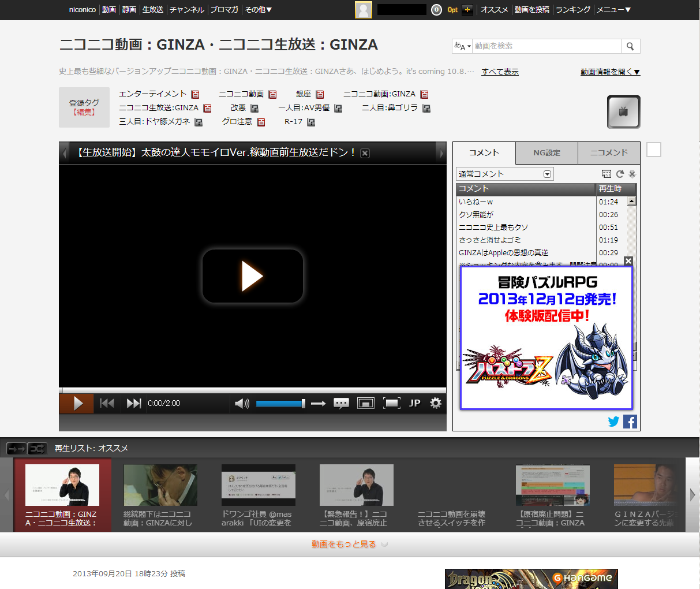Switch to fullscreen mode icon
700x589 pixels.
391,403
